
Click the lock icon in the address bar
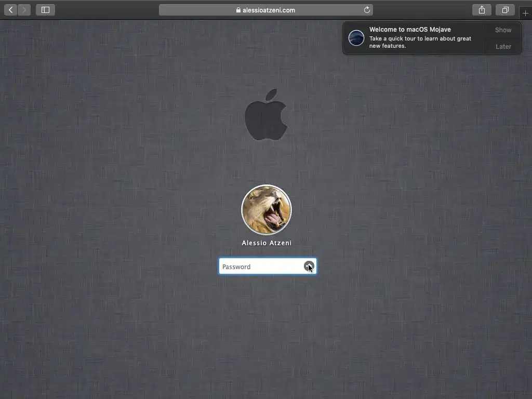pos(238,10)
